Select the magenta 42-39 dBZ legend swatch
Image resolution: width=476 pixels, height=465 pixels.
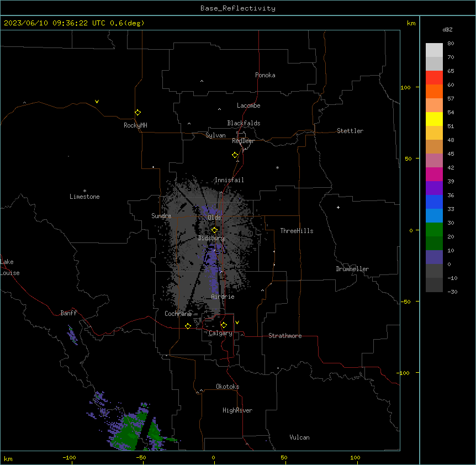[434, 174]
